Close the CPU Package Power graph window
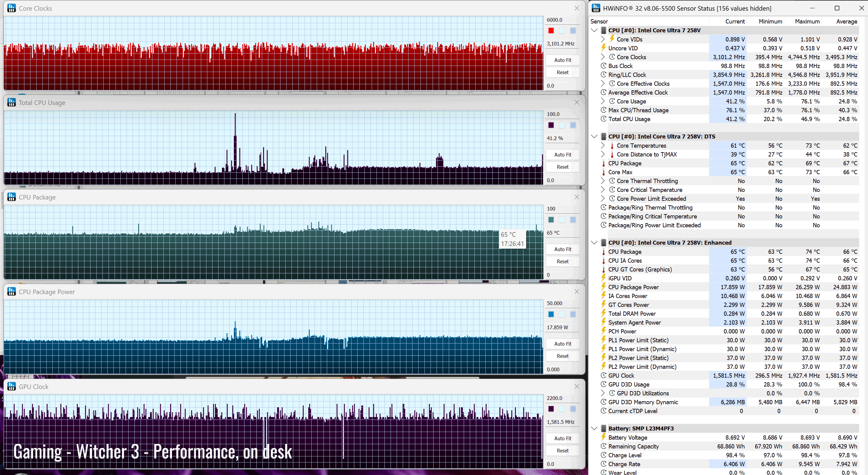The width and height of the screenshot is (868, 475). (577, 292)
